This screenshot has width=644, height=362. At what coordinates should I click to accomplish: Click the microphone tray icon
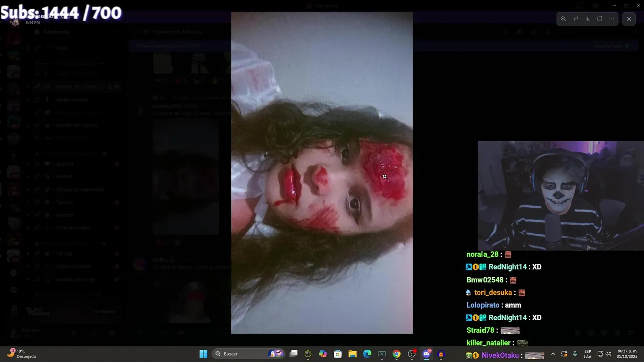(575, 354)
